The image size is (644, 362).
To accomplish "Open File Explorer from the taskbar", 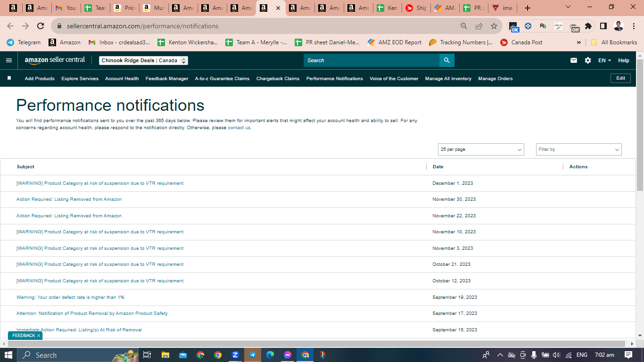I will click(x=165, y=355).
